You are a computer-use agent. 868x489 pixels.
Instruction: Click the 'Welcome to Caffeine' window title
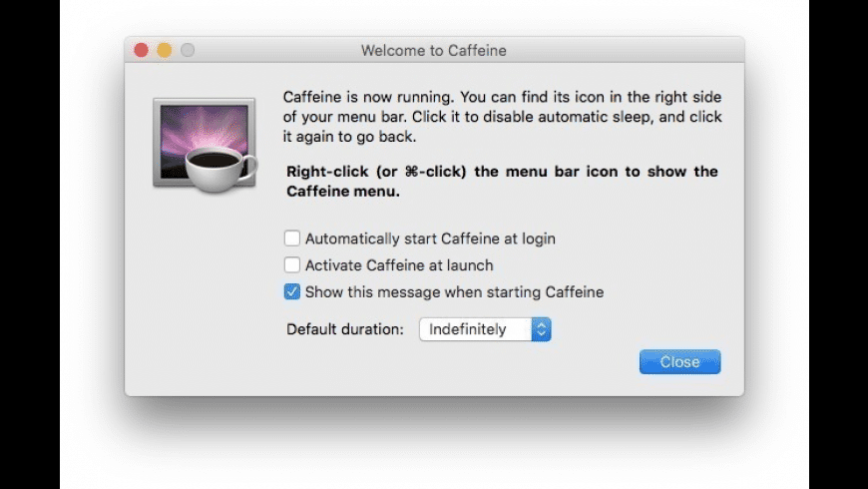(433, 50)
